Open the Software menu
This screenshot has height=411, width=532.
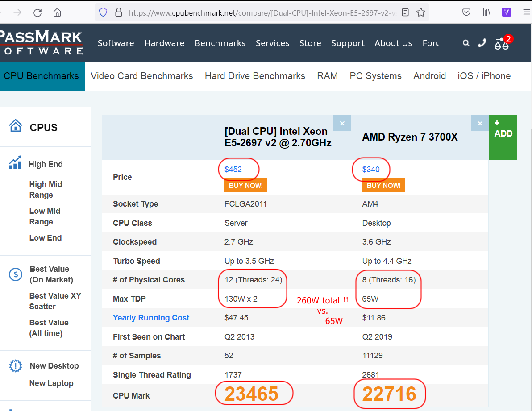tap(116, 43)
